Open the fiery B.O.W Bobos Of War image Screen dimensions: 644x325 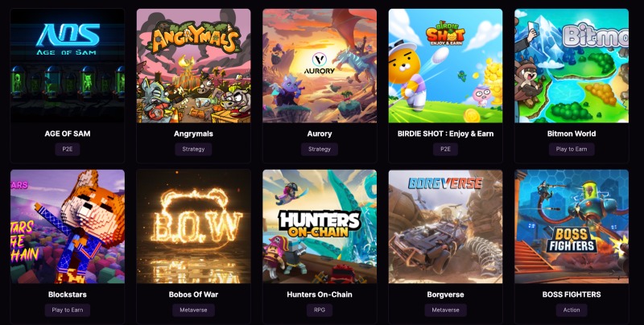point(193,227)
